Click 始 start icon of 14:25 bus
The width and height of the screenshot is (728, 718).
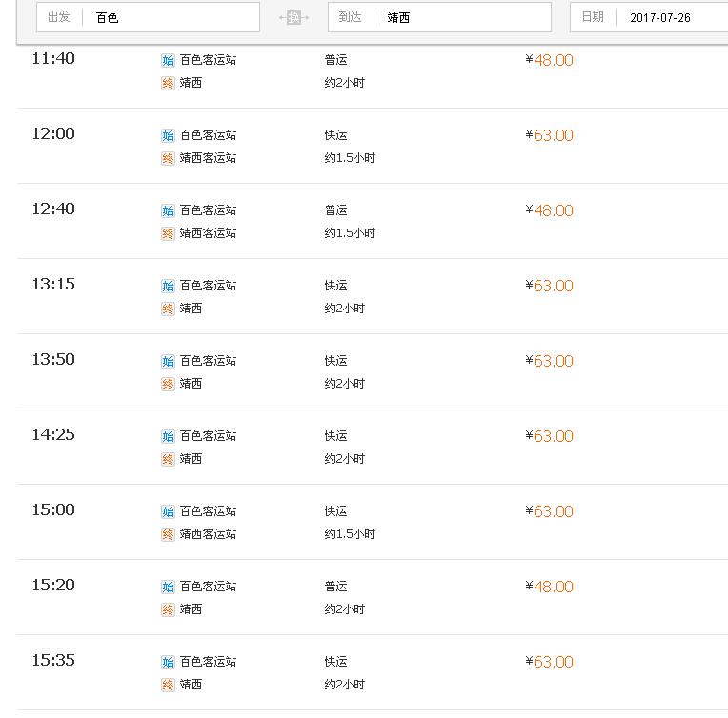click(x=168, y=436)
